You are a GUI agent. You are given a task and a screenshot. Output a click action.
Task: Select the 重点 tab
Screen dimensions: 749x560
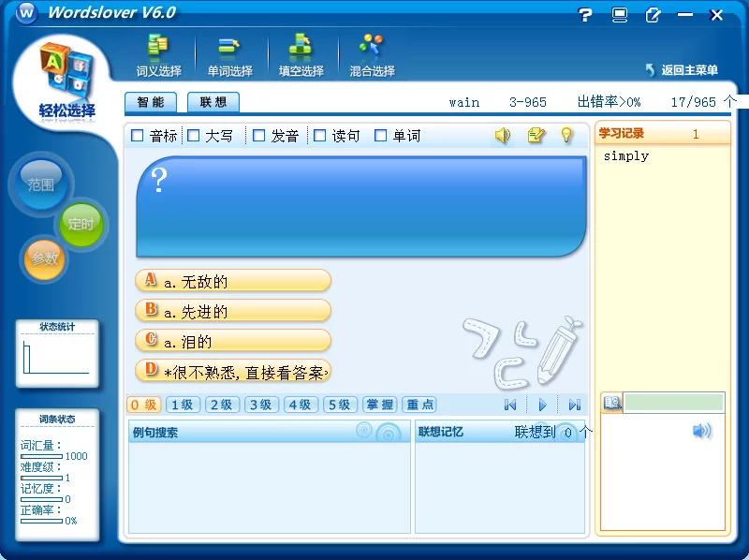point(419,405)
